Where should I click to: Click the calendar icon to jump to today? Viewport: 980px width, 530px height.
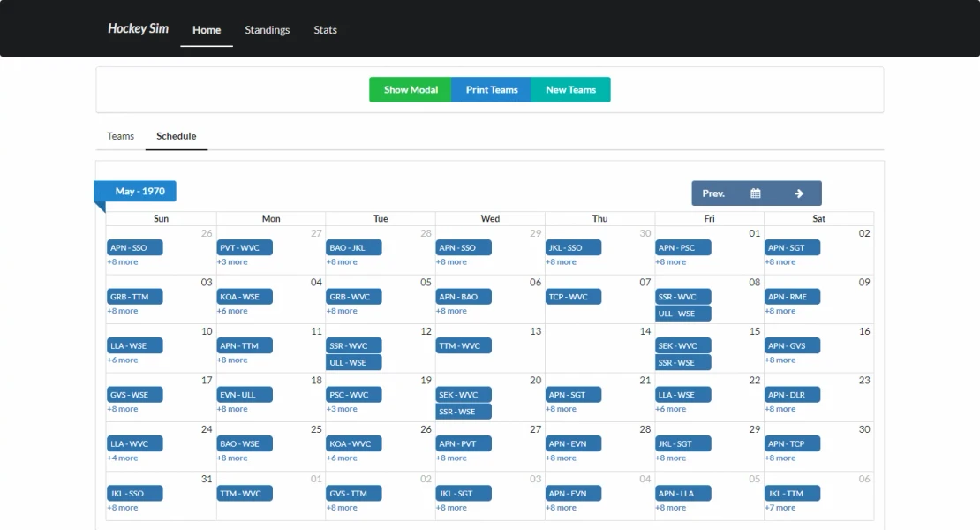(x=756, y=193)
